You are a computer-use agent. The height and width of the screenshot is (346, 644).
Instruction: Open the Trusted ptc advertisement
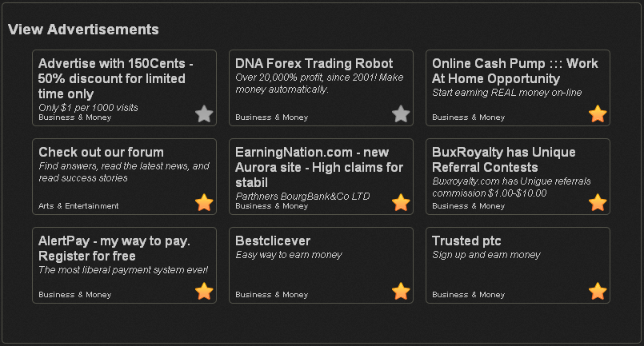tap(466, 241)
